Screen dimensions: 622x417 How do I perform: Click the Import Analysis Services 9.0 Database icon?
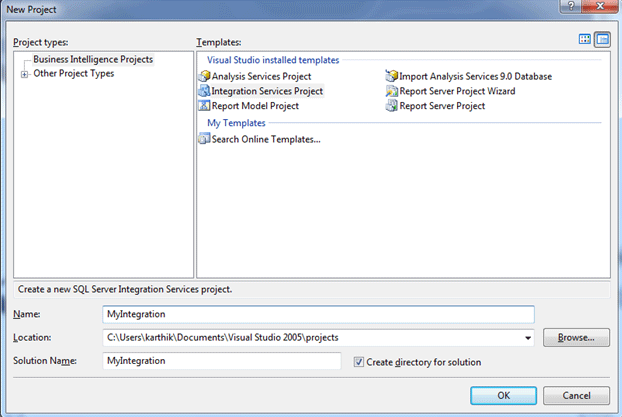(392, 76)
